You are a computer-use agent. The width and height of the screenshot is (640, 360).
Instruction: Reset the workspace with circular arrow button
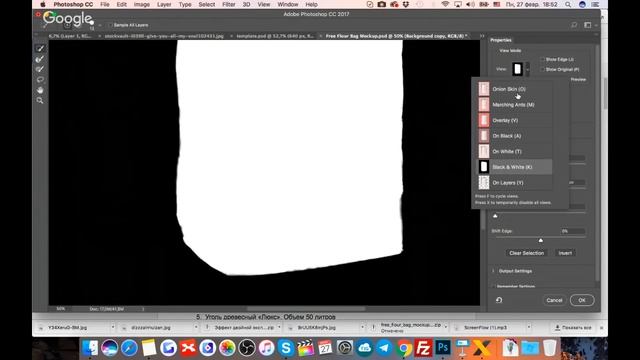pyautogui.click(x=499, y=300)
